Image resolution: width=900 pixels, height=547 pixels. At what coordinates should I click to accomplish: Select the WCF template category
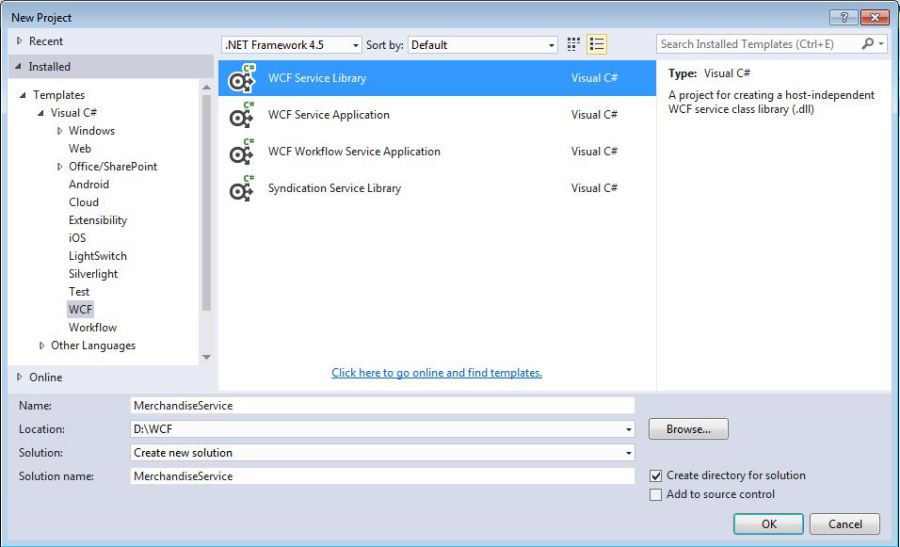(x=80, y=309)
